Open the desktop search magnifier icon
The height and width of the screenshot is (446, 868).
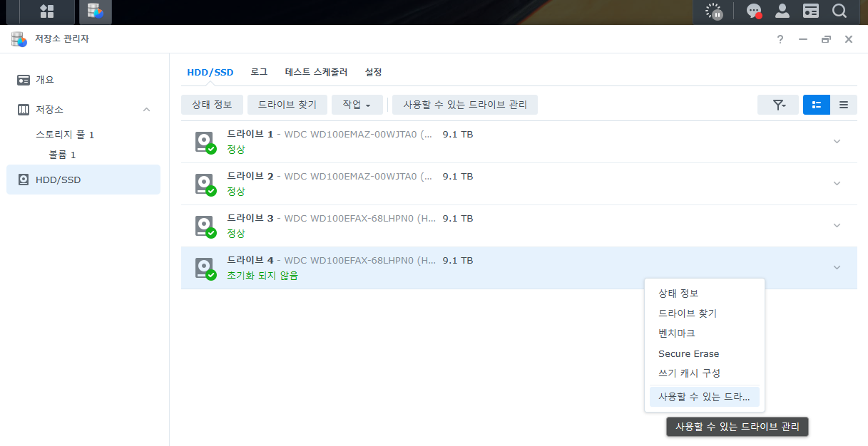pos(839,11)
